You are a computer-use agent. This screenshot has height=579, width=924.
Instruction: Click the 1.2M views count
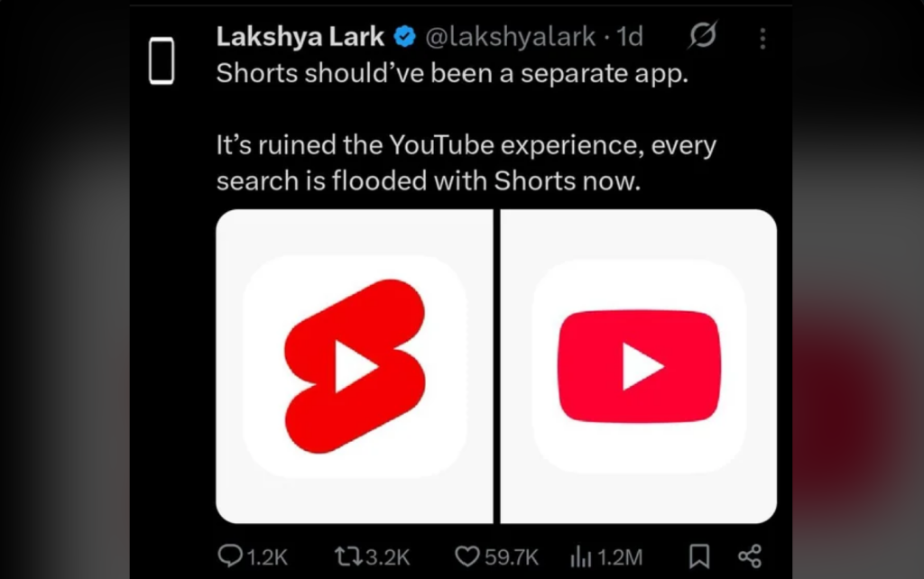pyautogui.click(x=619, y=557)
